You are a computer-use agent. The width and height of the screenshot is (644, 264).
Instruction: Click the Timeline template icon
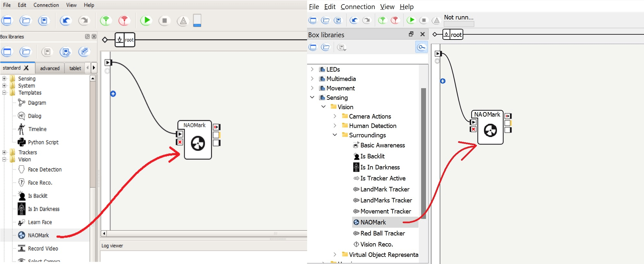pos(21,129)
